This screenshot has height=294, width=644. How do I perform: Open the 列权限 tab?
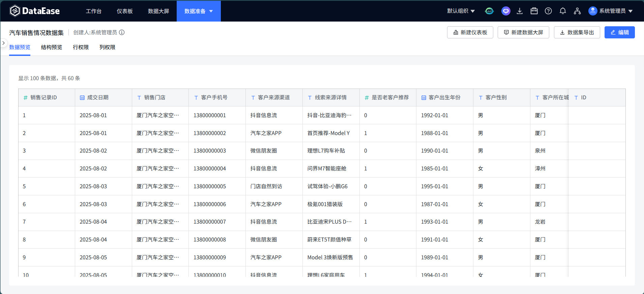(x=107, y=47)
